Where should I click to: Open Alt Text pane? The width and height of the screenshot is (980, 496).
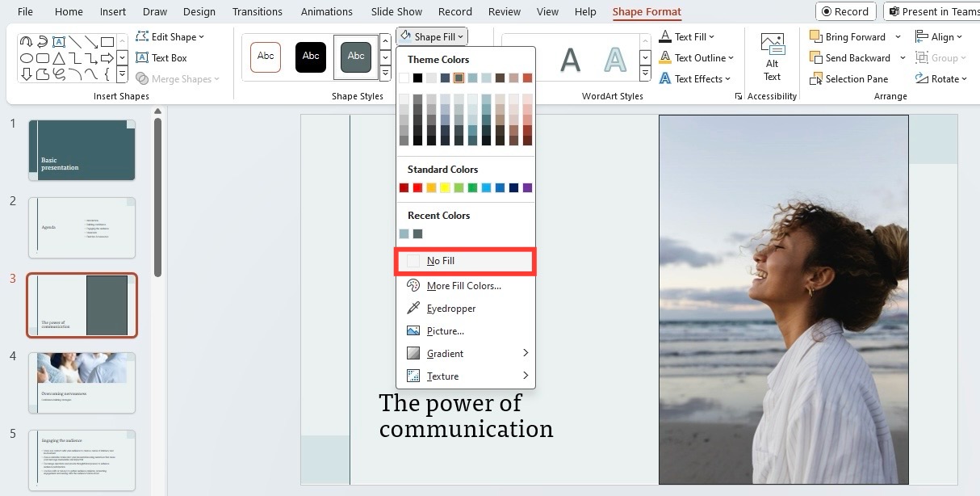point(773,57)
